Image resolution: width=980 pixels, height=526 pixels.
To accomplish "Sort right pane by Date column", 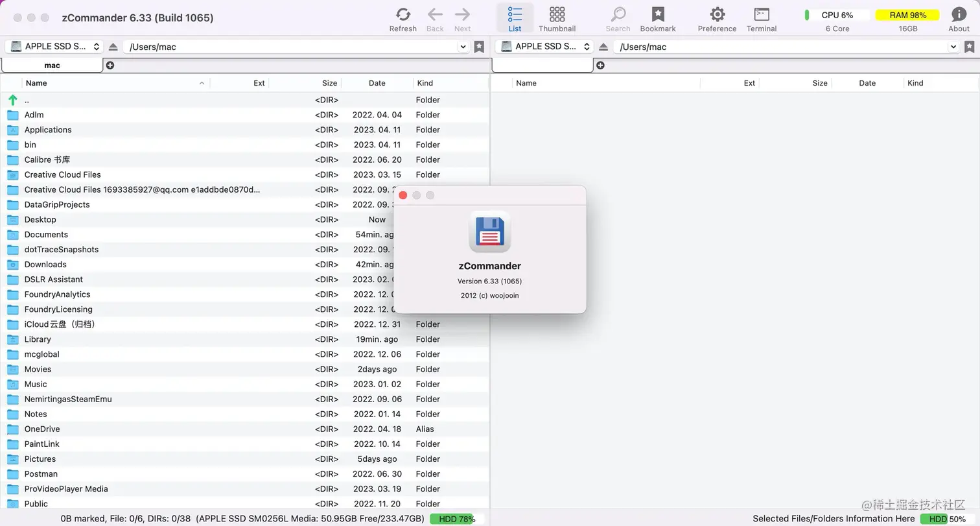I will pos(867,83).
